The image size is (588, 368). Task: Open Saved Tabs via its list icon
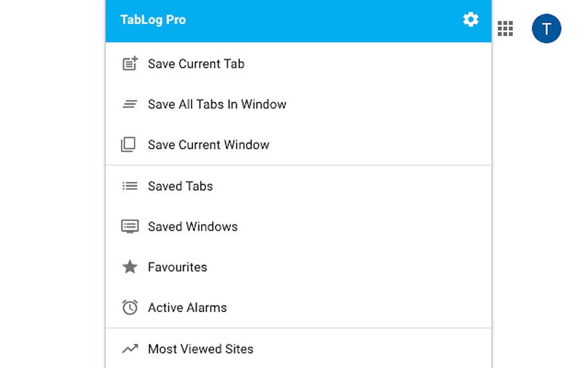130,186
